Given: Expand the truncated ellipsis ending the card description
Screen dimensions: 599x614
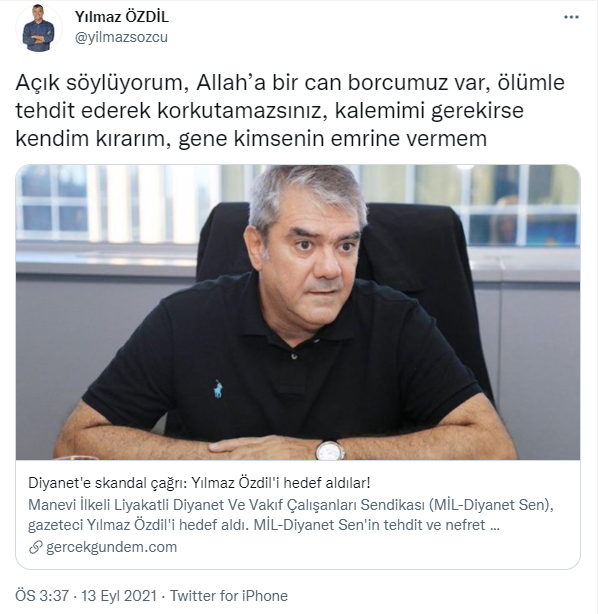Looking at the screenshot, I should [495, 526].
